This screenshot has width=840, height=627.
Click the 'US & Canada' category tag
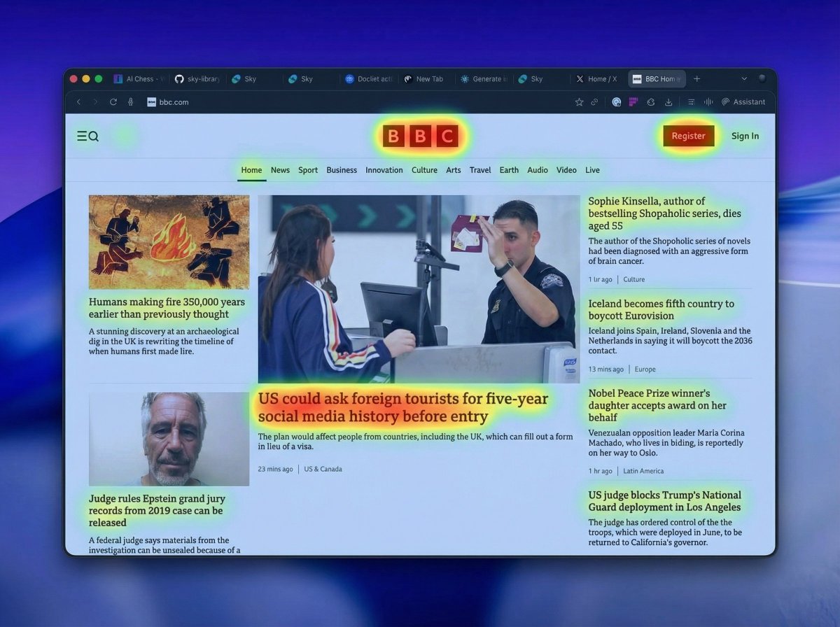(323, 469)
